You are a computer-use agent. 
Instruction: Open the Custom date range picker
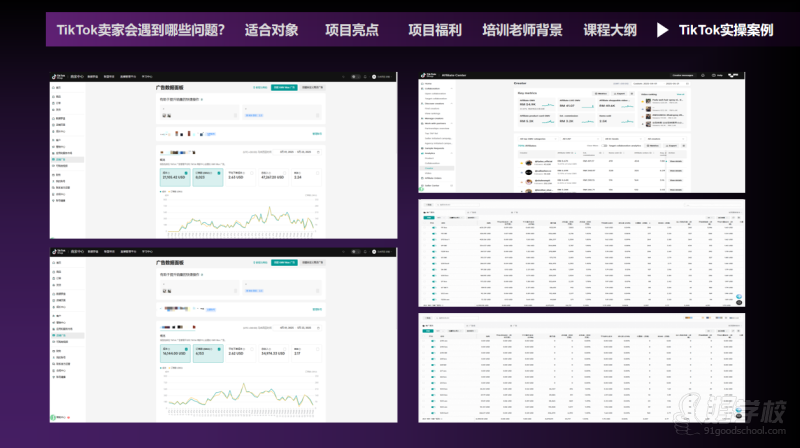tap(661, 84)
